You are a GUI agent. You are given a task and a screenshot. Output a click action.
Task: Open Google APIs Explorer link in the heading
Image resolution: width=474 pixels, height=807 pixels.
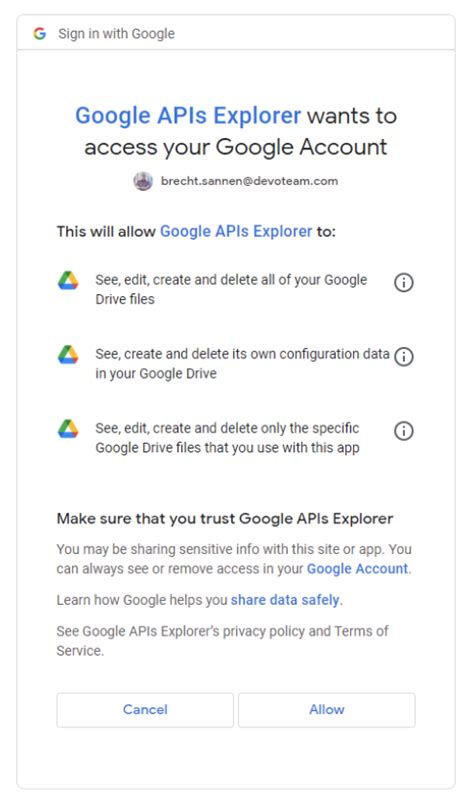188,115
